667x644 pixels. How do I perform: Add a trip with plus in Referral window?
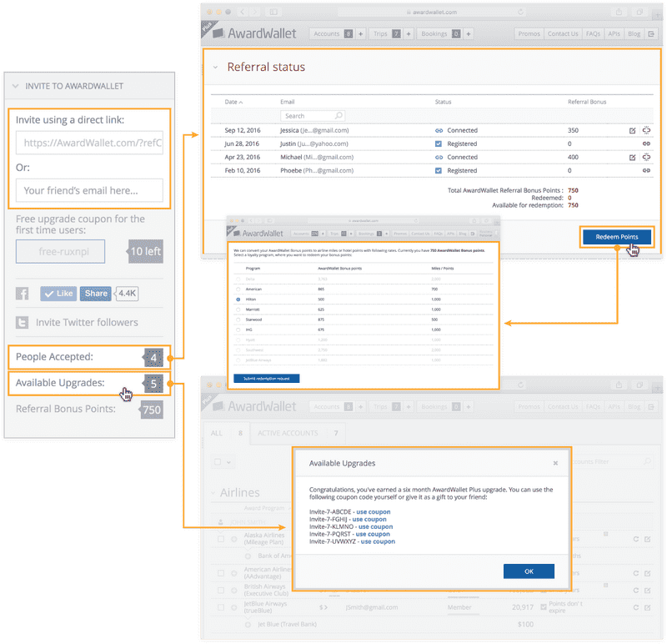[408, 33]
